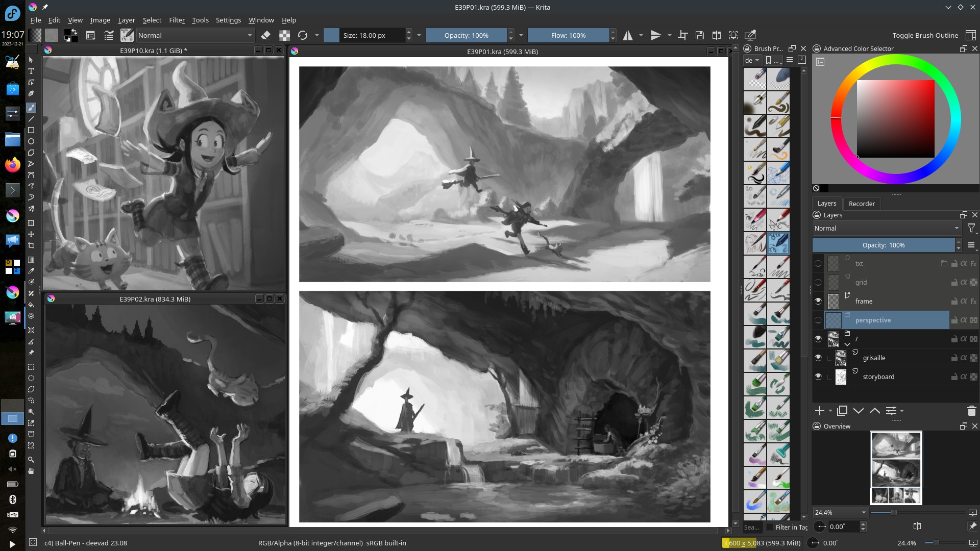Switch to the Recorder tab

point(862,204)
